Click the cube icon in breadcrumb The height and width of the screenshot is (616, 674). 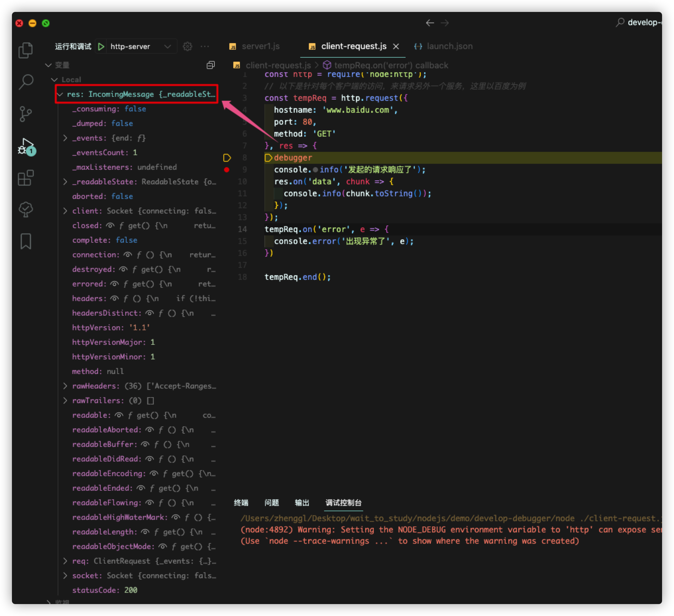click(x=327, y=65)
